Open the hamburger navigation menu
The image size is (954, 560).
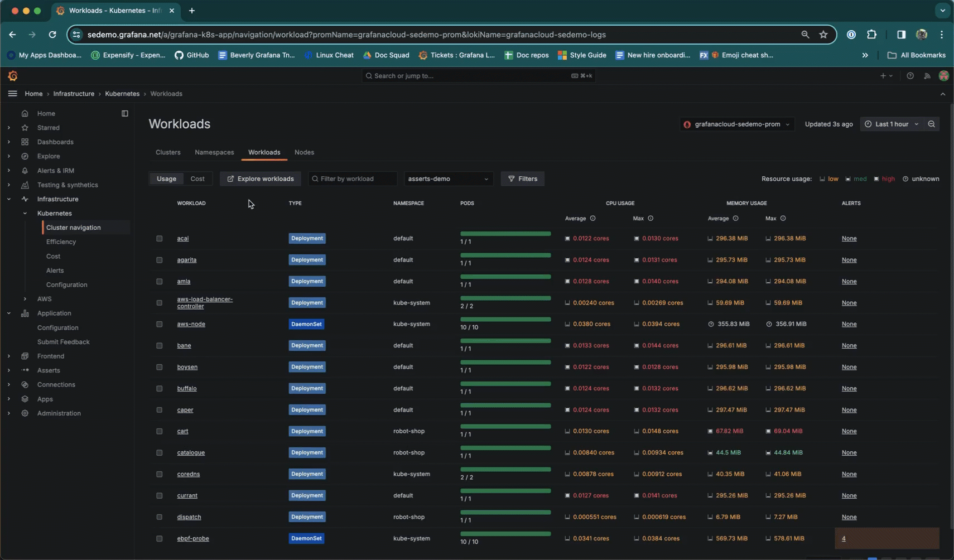[x=12, y=94]
